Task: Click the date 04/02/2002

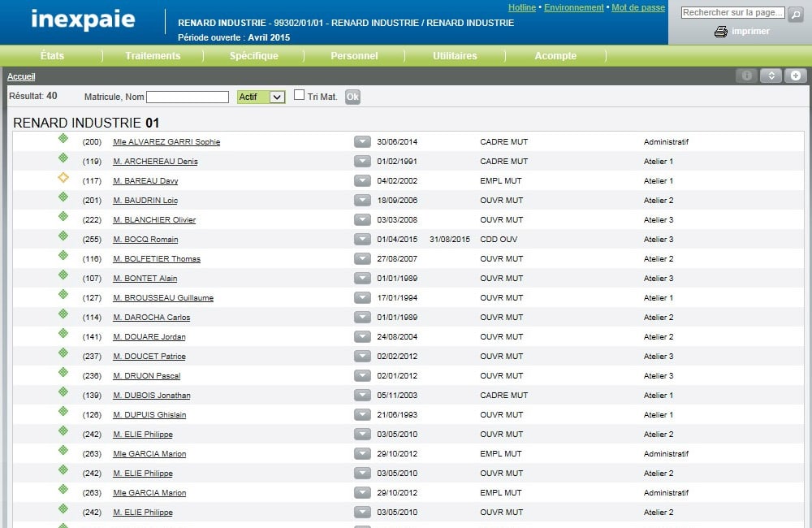Action: coord(397,181)
